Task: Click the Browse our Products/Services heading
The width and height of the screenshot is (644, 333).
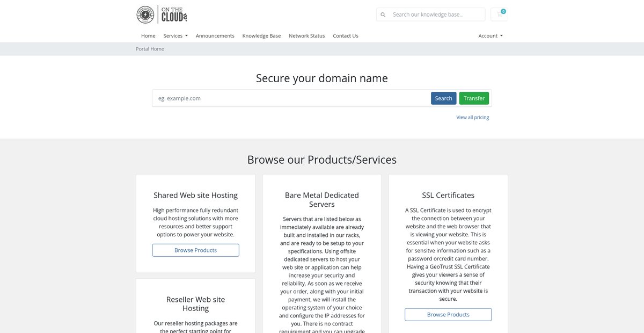Action: click(322, 160)
